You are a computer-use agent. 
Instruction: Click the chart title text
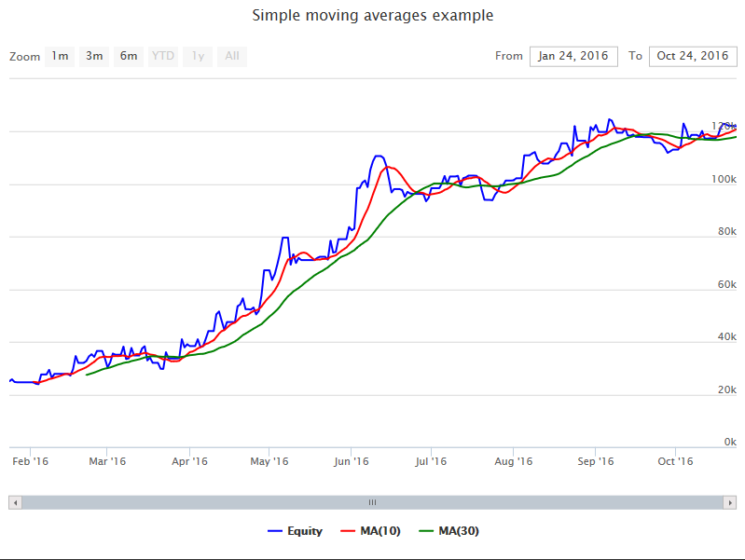(x=373, y=15)
